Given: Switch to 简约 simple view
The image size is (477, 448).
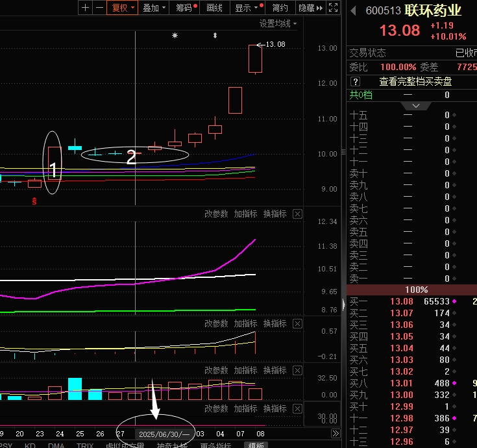Looking at the screenshot, I should click(x=280, y=8).
